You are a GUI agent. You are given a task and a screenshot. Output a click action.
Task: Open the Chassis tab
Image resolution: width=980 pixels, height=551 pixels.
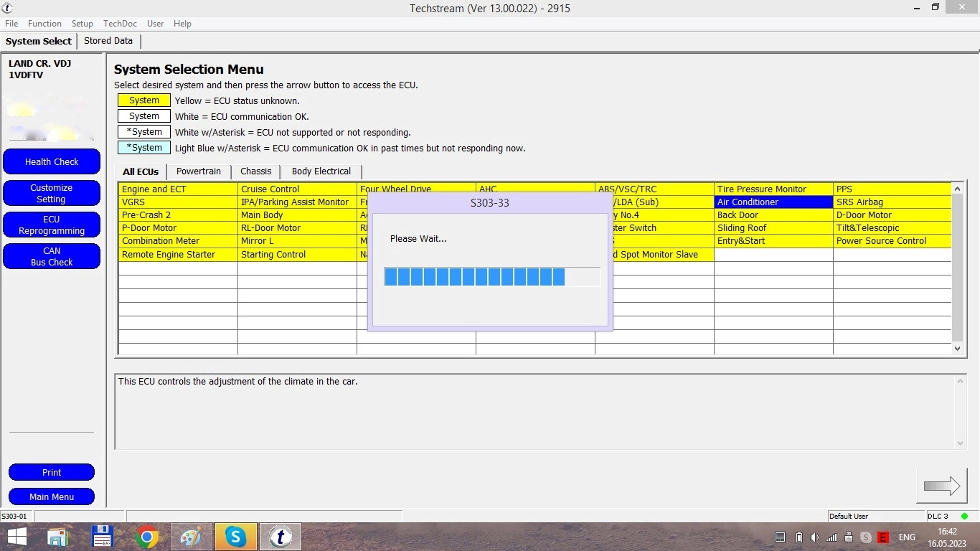256,171
